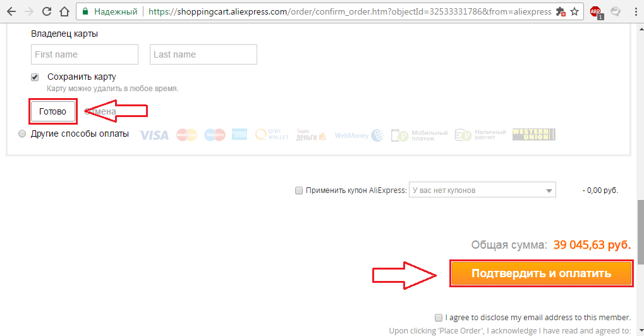644x336 pixels.
Task: Click the Готово button
Action: 52,111
